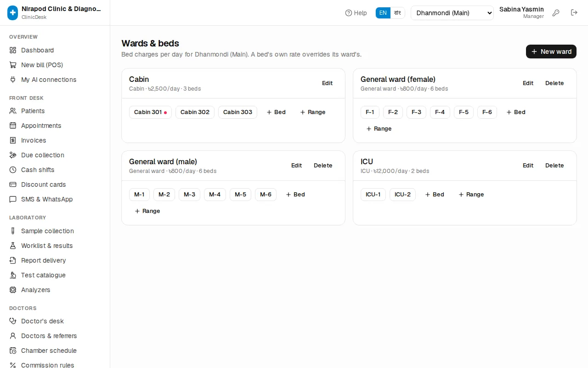Image resolution: width=588 pixels, height=368 pixels.
Task: Open Analyzers chip icon
Action: 13,290
